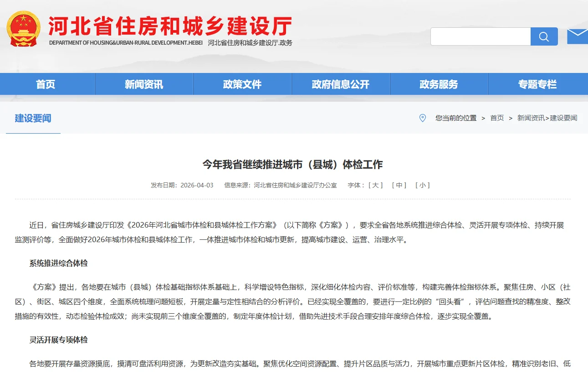Set font size to 大

(x=376, y=185)
